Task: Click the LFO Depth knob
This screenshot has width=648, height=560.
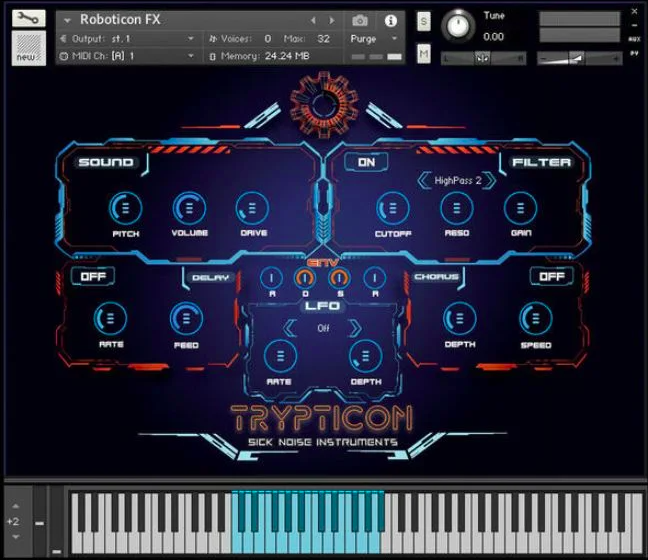Action: (365, 356)
